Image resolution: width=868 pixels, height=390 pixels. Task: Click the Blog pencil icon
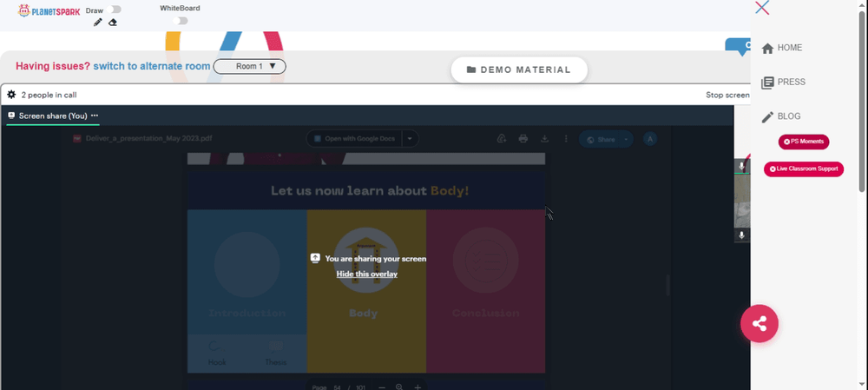767,117
